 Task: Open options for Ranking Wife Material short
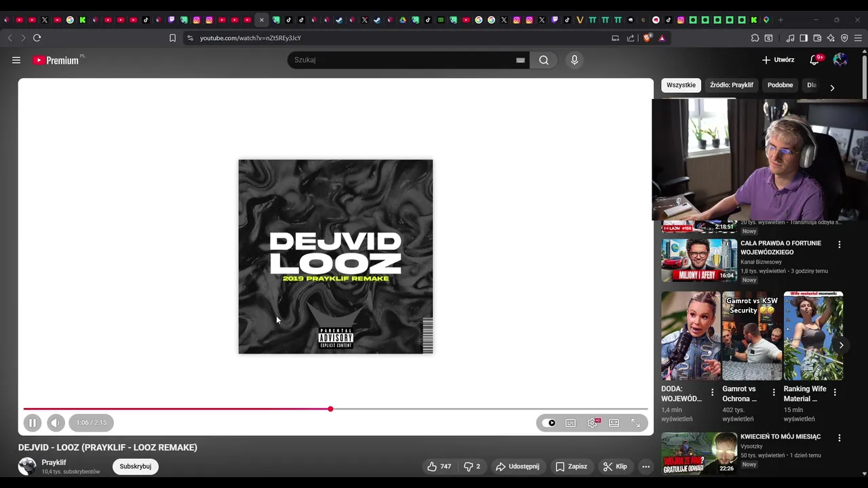[x=835, y=392]
